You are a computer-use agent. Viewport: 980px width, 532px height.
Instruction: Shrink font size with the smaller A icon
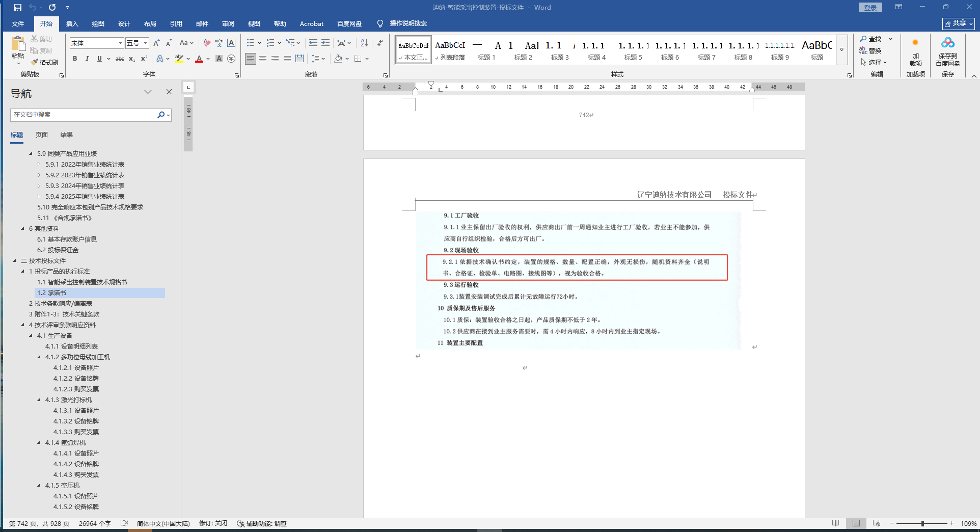pyautogui.click(x=169, y=43)
